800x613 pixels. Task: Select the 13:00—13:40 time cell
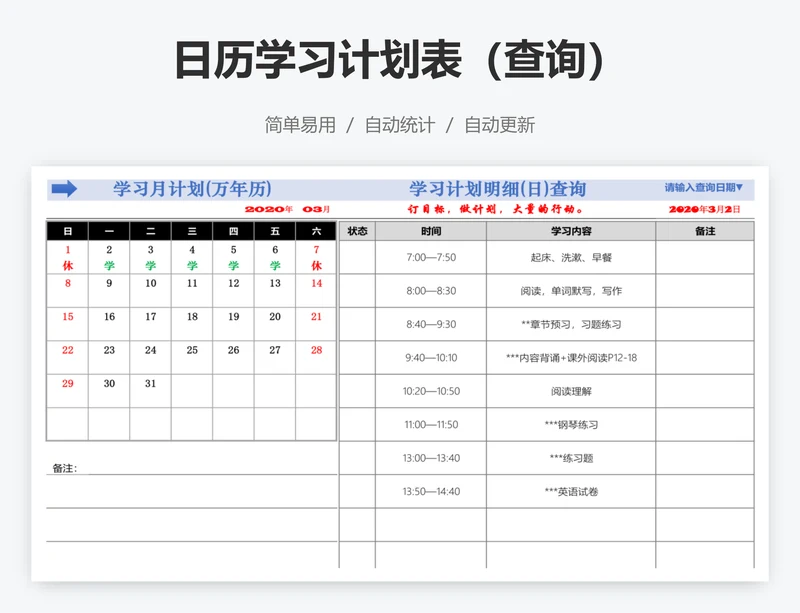point(431,458)
